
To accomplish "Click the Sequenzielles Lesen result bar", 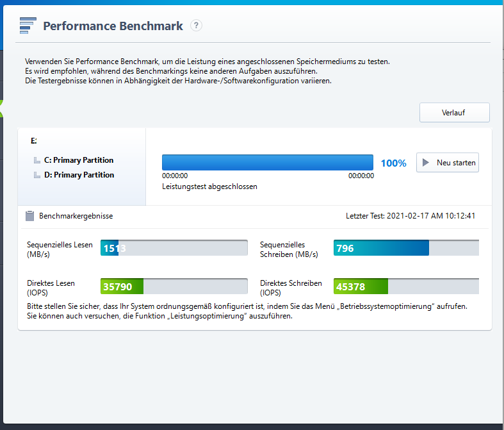I will tap(174, 248).
